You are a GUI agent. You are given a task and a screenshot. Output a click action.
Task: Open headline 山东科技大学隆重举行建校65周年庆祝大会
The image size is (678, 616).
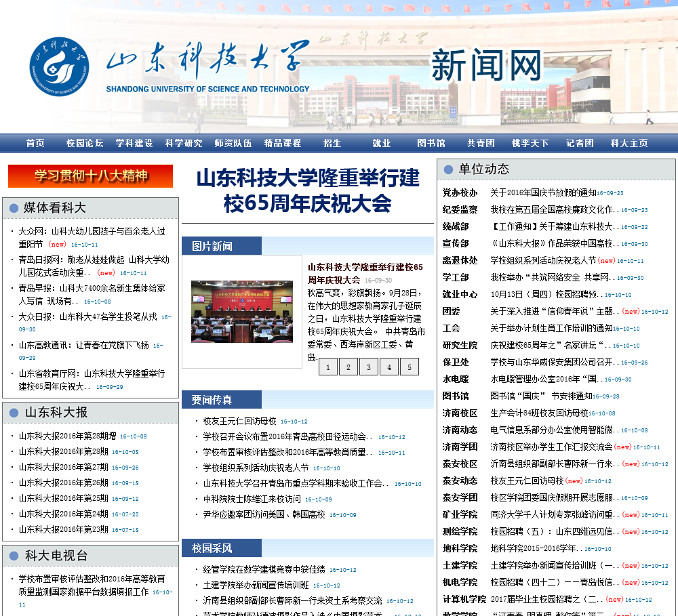(308, 190)
